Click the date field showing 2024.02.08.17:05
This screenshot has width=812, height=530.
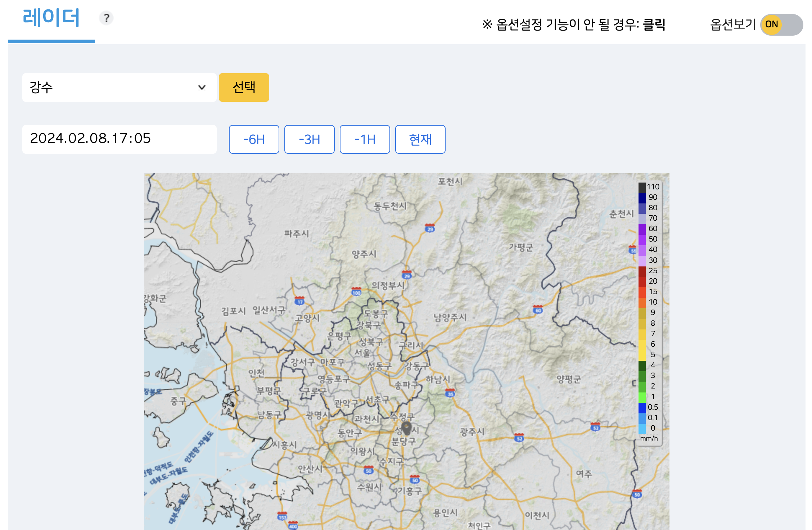pyautogui.click(x=119, y=139)
